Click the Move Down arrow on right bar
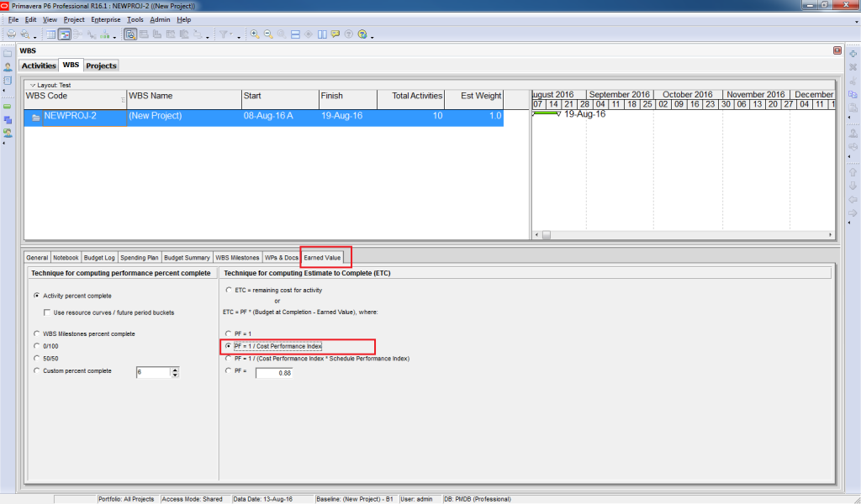 (853, 186)
